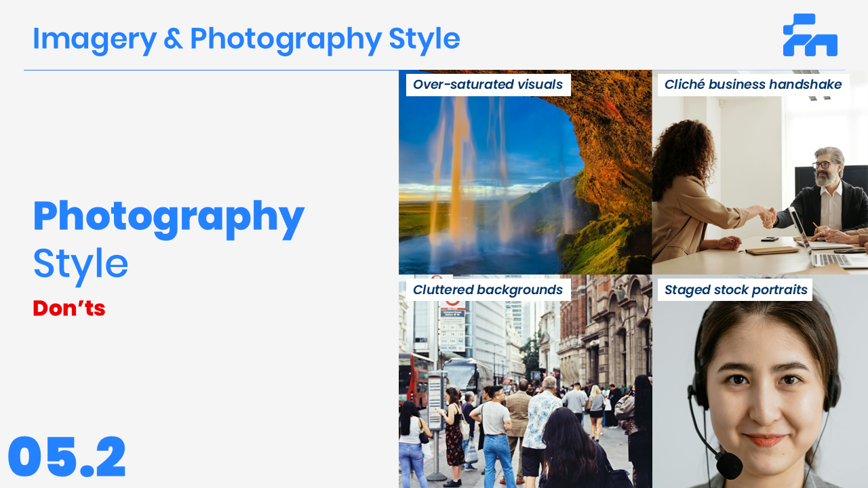This screenshot has height=488, width=868.
Task: Click the clasped hands in the handshake photo
Action: 768,218
